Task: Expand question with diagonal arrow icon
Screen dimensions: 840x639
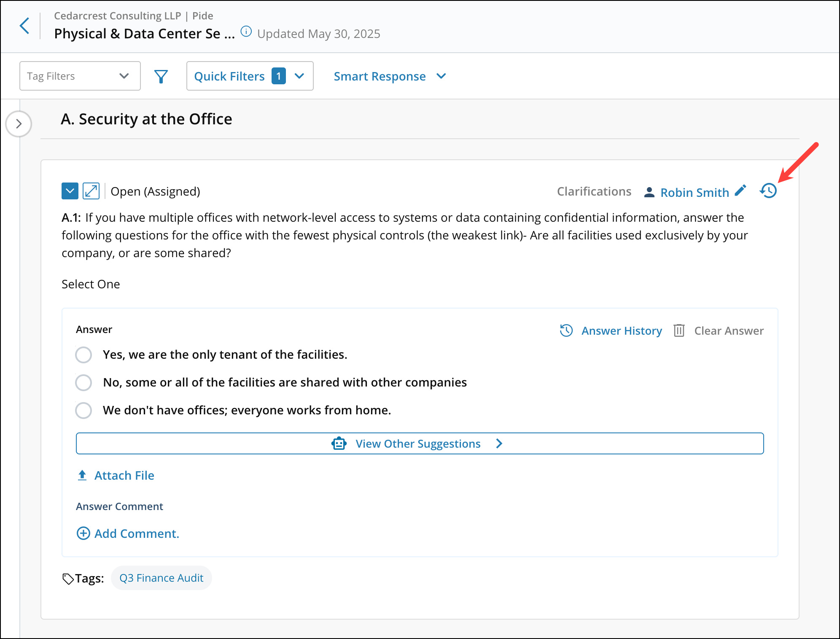Action: coord(91,191)
